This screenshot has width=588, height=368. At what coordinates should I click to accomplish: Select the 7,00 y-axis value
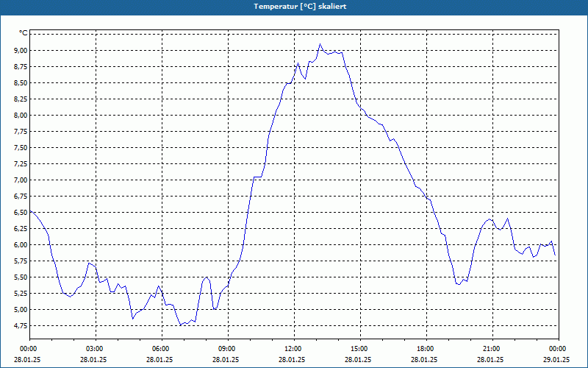pyautogui.click(x=21, y=180)
